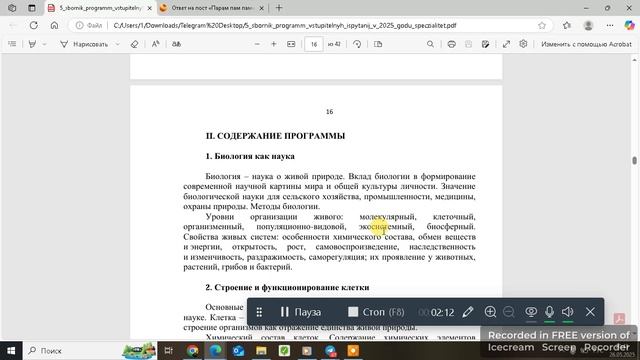Open Outlook from the taskbar
Screen dimensions: 640x360
(238, 351)
